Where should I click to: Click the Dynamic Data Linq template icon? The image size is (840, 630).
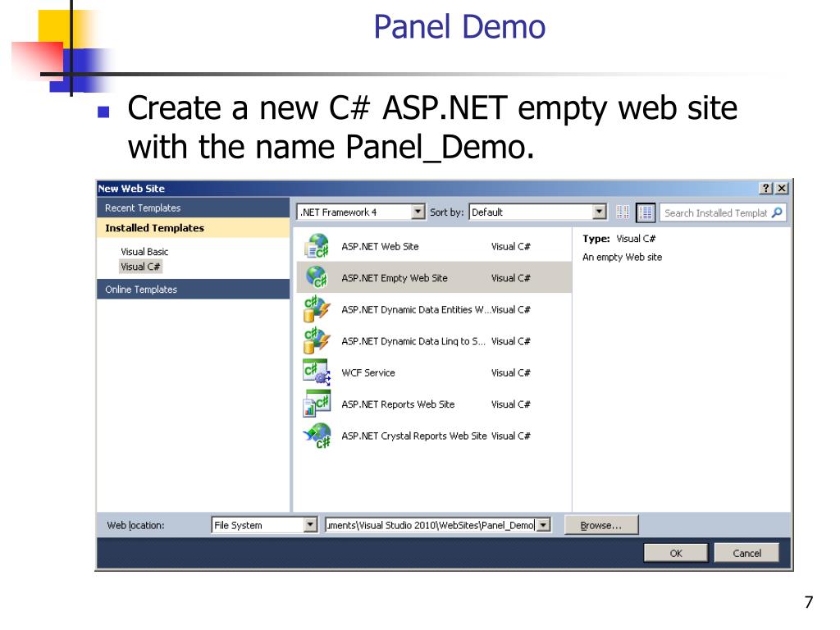[317, 340]
